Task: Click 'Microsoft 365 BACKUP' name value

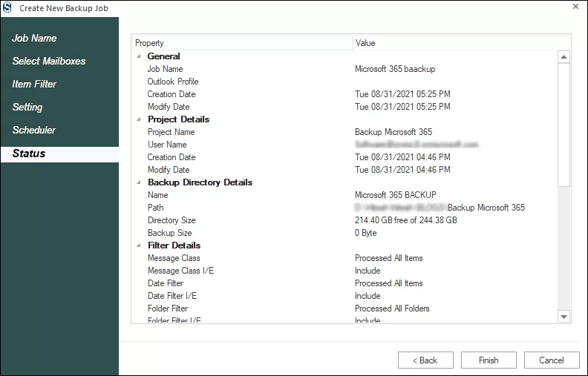Action: click(395, 195)
